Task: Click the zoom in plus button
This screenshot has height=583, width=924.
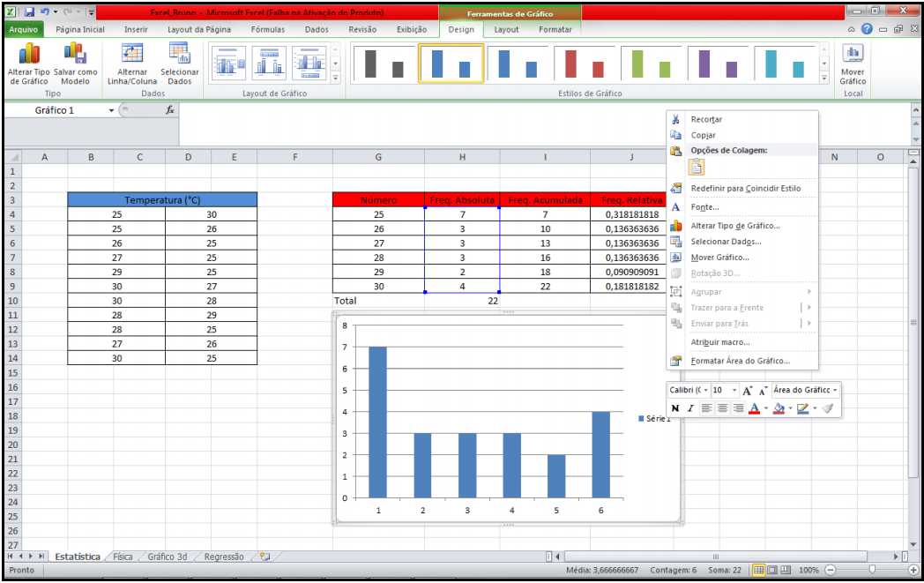Action: 913,571
